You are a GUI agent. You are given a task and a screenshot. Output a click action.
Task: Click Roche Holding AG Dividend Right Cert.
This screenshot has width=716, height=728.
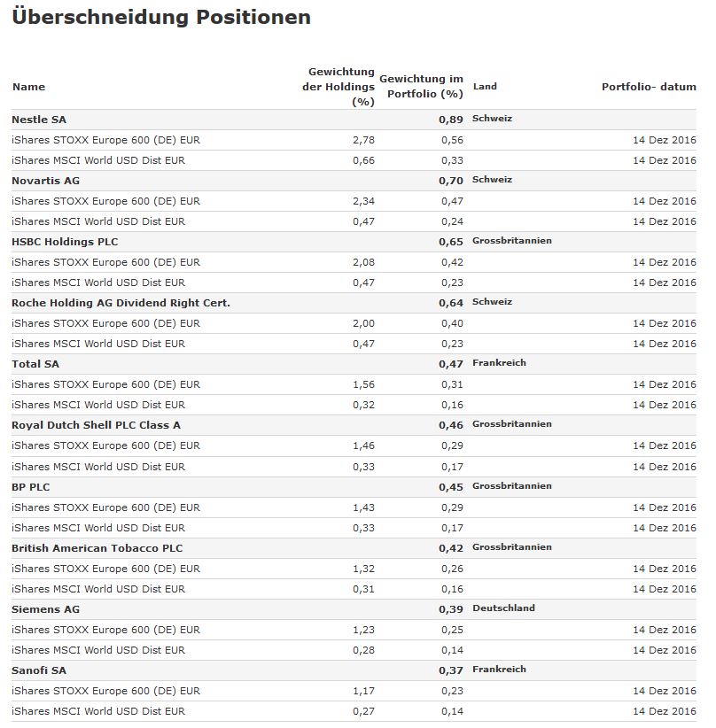point(121,302)
